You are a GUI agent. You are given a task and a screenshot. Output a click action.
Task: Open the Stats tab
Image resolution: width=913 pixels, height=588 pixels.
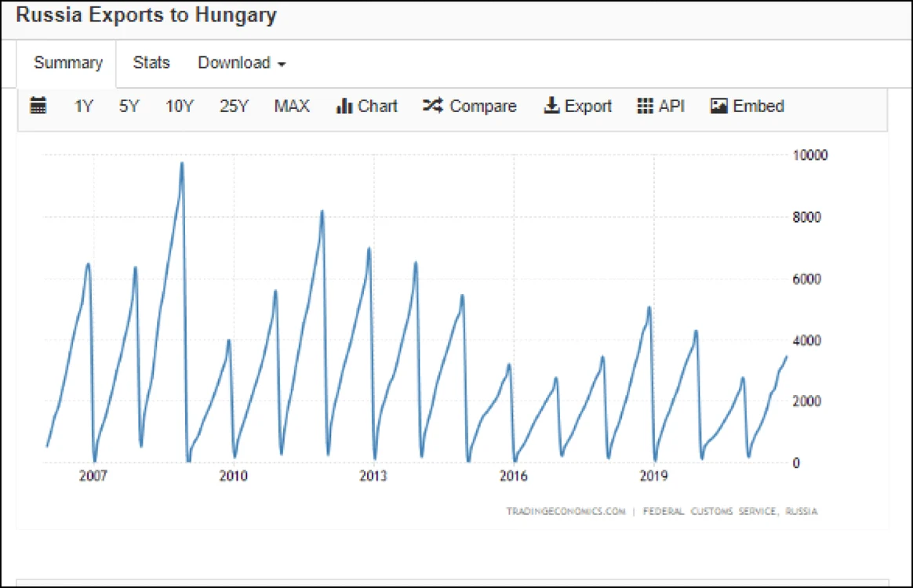click(x=151, y=63)
